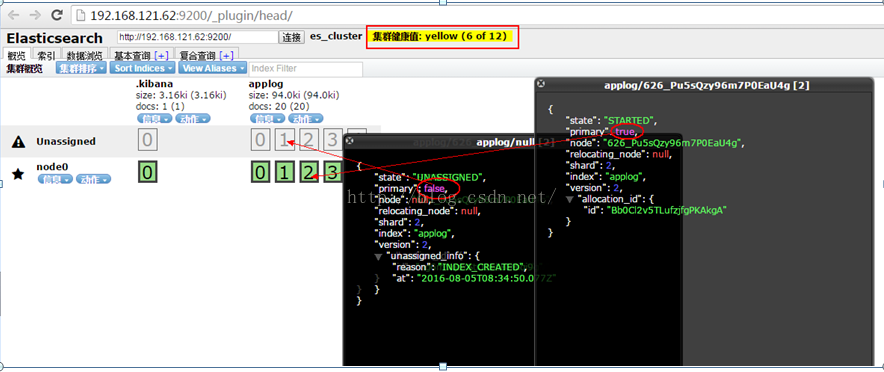This screenshot has width=884, height=372.
Task: Click the Unassigned warning triangle icon
Action: coord(18,142)
